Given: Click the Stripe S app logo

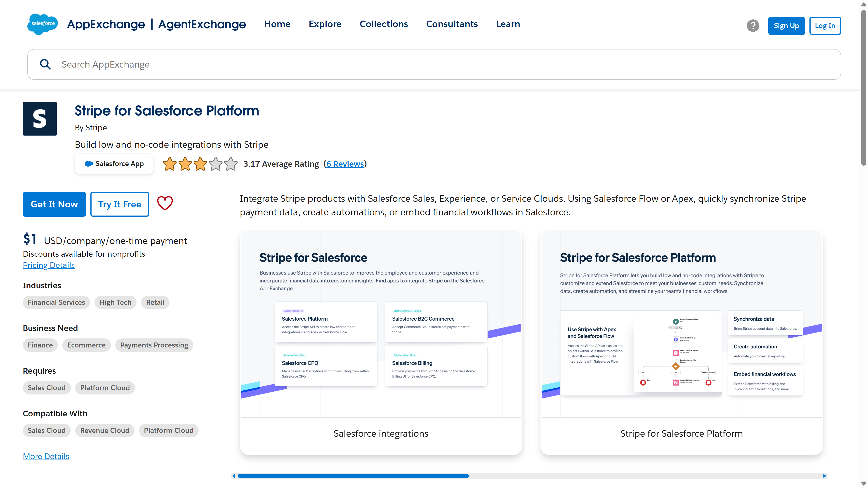Looking at the screenshot, I should click(40, 119).
